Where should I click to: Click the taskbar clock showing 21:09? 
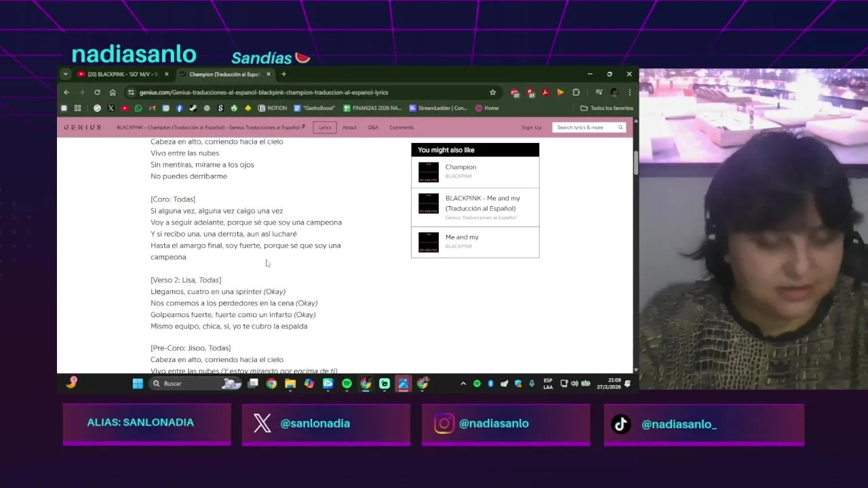click(608, 384)
